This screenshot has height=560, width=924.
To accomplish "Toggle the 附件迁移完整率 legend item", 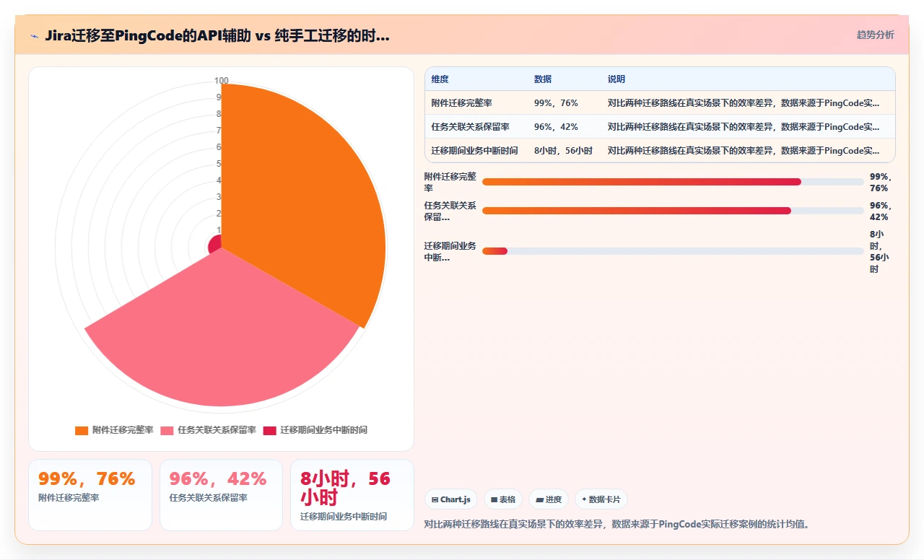I will (x=114, y=430).
